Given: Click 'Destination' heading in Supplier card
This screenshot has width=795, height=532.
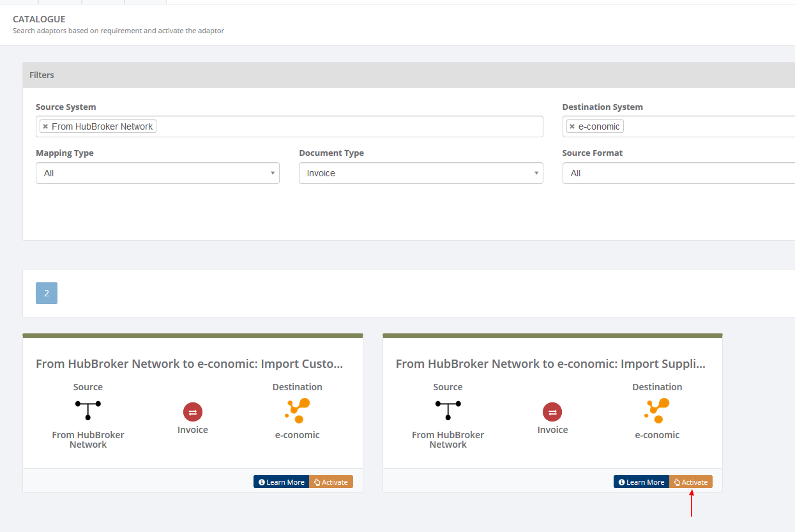Looking at the screenshot, I should (x=657, y=387).
